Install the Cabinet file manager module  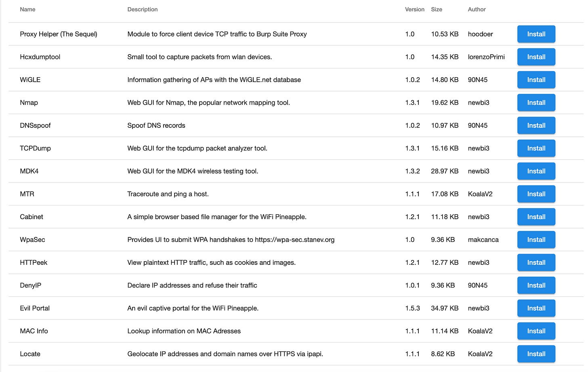[536, 217]
